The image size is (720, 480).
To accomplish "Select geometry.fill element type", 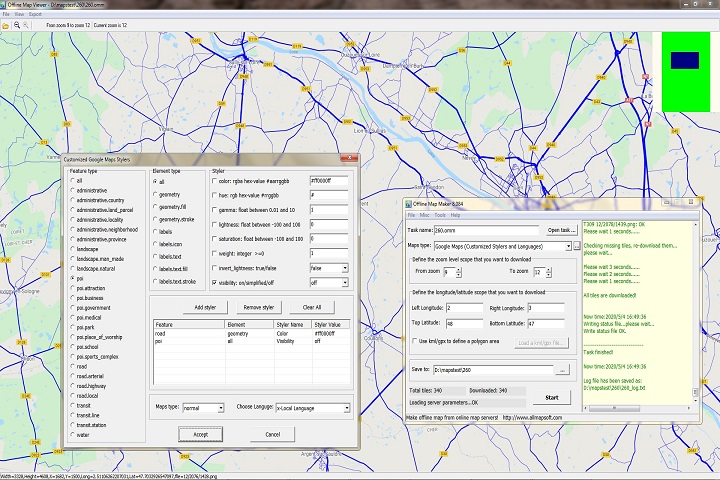I will click(155, 205).
